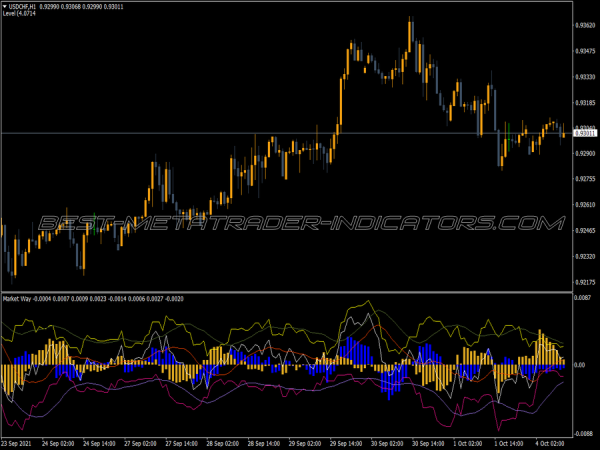Viewport: 600px width, 450px height.
Task: Click the 29 Sep 14:00 time label
Action: 346,443
